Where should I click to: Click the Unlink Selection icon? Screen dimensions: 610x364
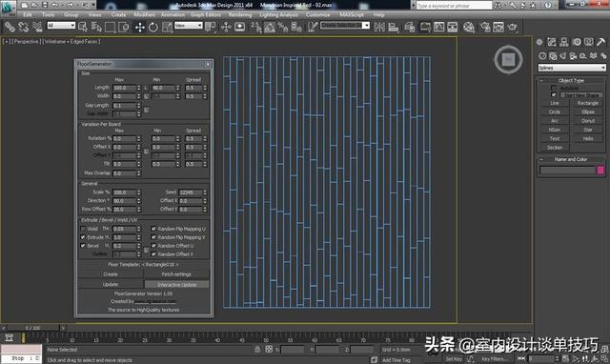coord(23,28)
